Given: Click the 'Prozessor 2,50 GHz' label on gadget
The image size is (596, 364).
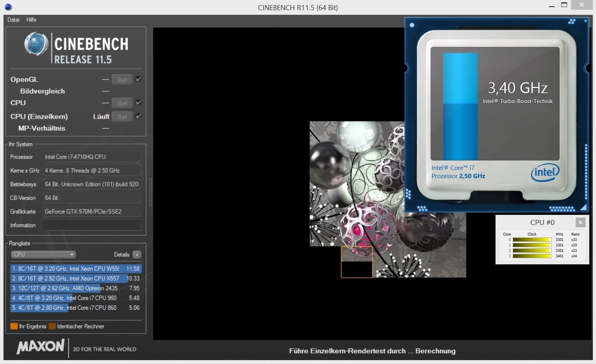Looking at the screenshot, I should (458, 176).
